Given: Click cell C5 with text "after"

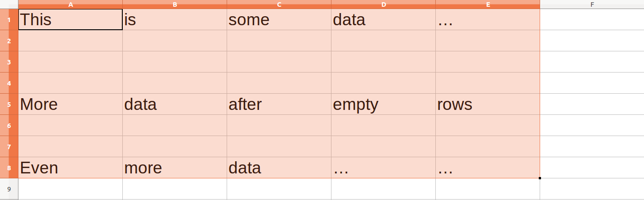Looking at the screenshot, I should tap(279, 104).
